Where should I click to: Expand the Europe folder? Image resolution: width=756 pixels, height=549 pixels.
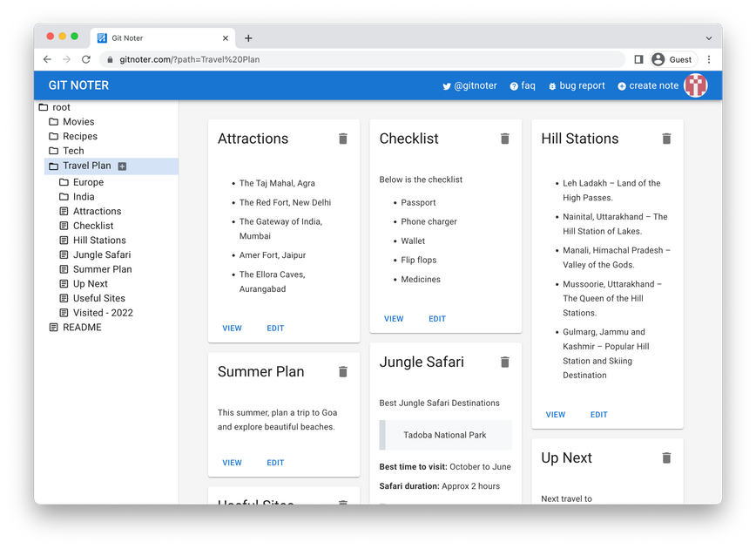(x=63, y=182)
